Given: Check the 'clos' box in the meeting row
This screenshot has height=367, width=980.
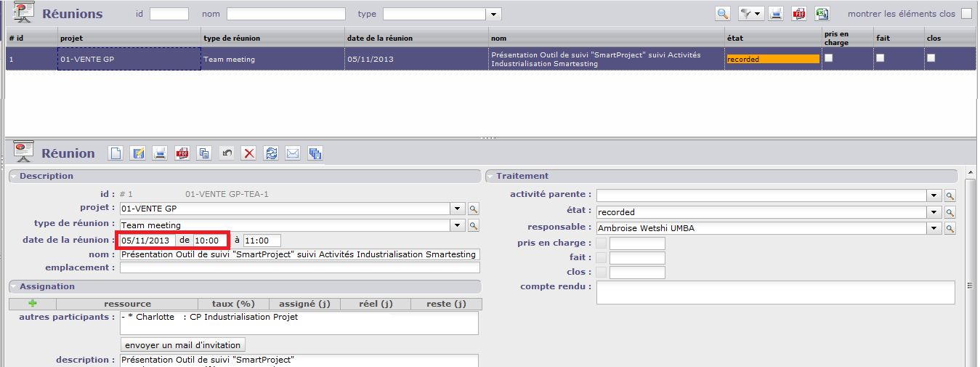Looking at the screenshot, I should [931, 58].
